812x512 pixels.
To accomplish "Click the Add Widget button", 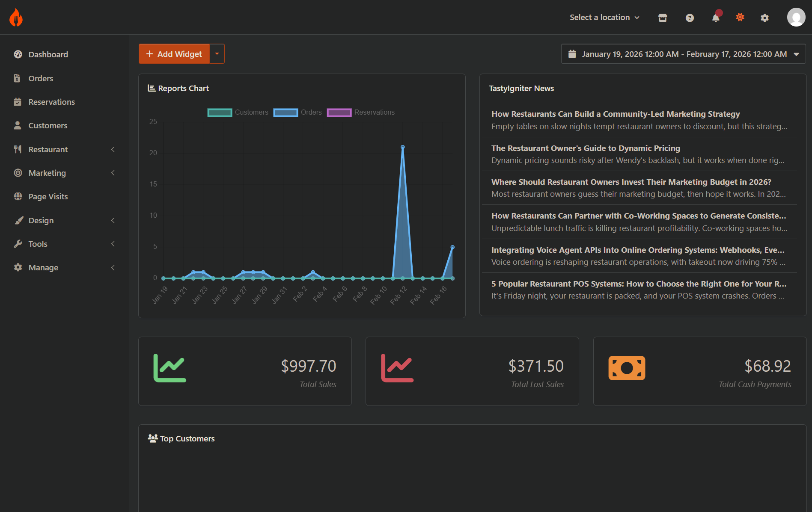I will click(174, 54).
